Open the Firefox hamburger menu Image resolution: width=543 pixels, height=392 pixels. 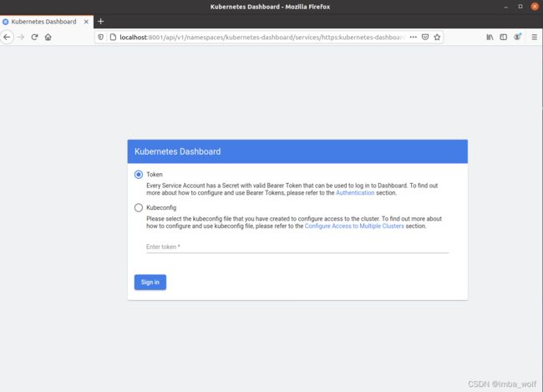coord(535,37)
